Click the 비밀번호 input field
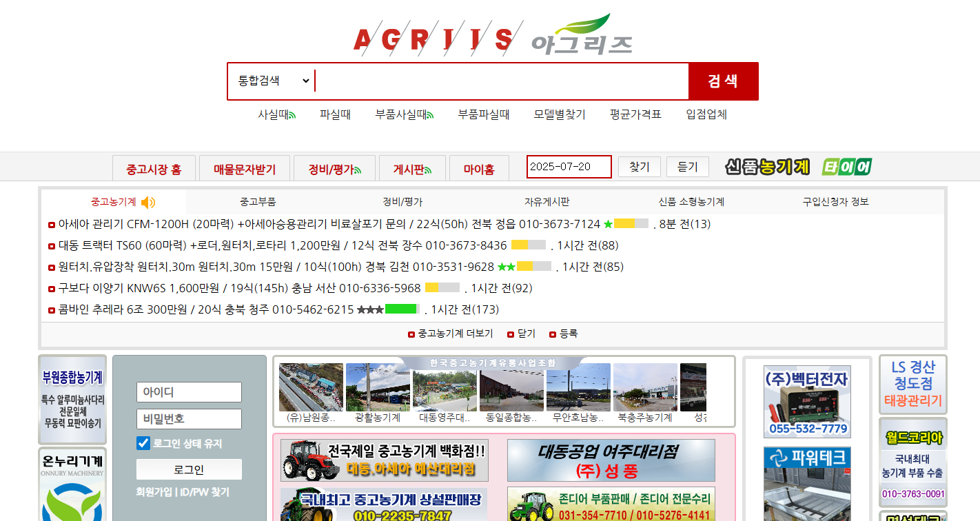 click(x=189, y=419)
